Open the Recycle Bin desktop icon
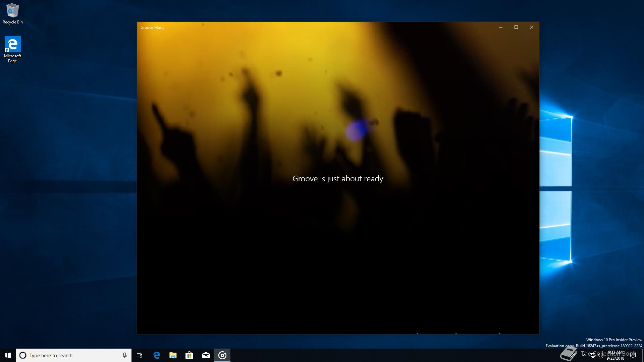The height and width of the screenshot is (362, 644). (12, 14)
